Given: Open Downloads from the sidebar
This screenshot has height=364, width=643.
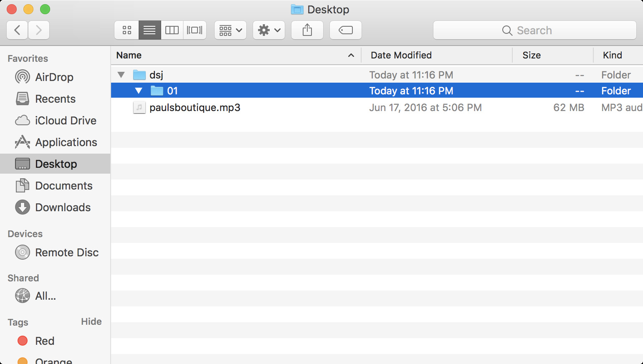Looking at the screenshot, I should 63,207.
